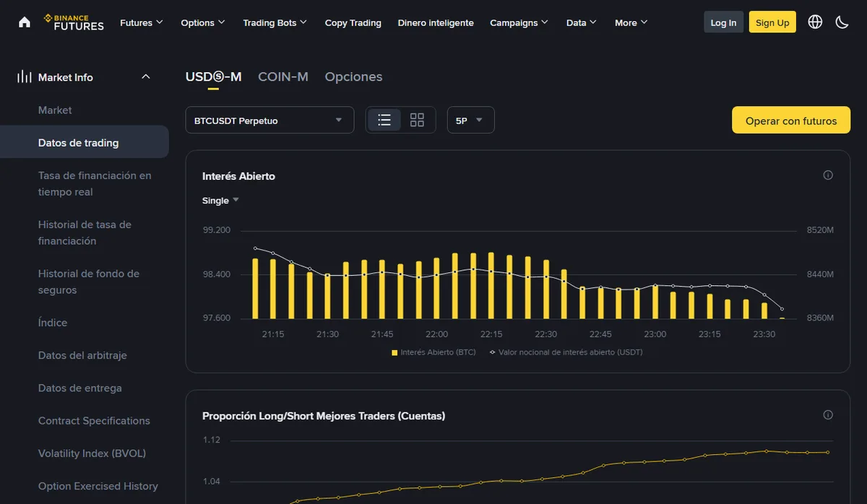Expand the Campaigns menu
867x504 pixels.
tap(519, 22)
